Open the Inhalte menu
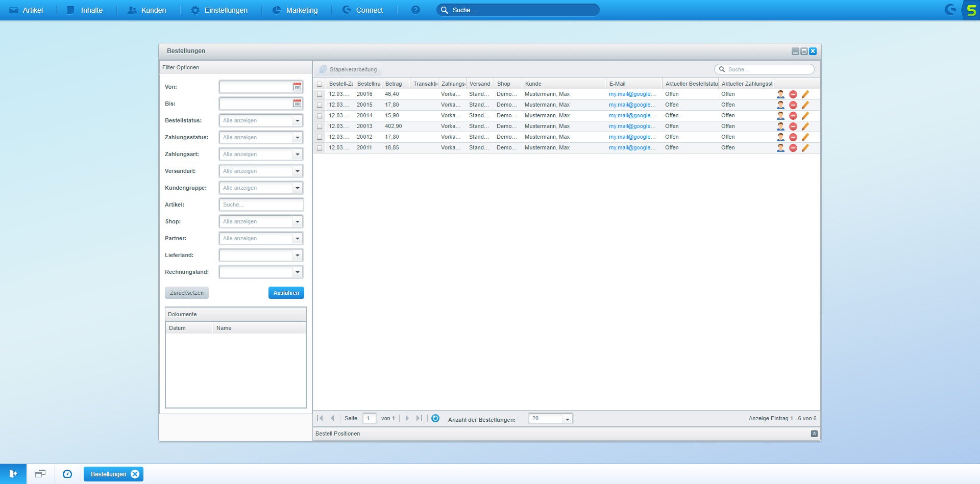Screen dimensions: 980x484 click(x=85, y=10)
